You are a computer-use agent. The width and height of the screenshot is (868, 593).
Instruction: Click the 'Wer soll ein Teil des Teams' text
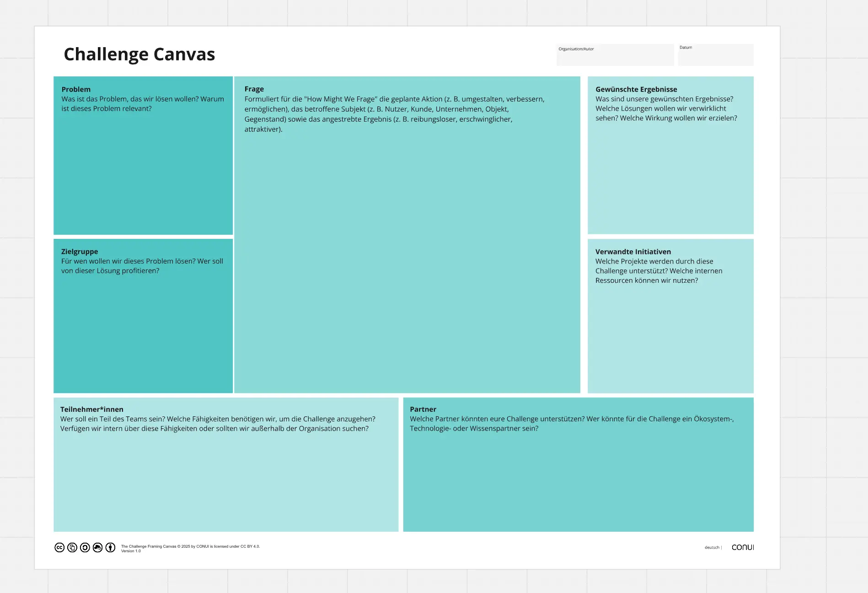pos(218,424)
